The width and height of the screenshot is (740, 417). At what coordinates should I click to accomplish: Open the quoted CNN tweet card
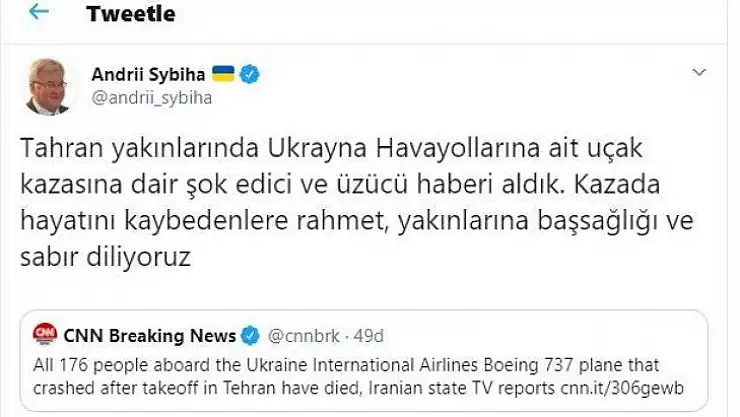pos(370,359)
